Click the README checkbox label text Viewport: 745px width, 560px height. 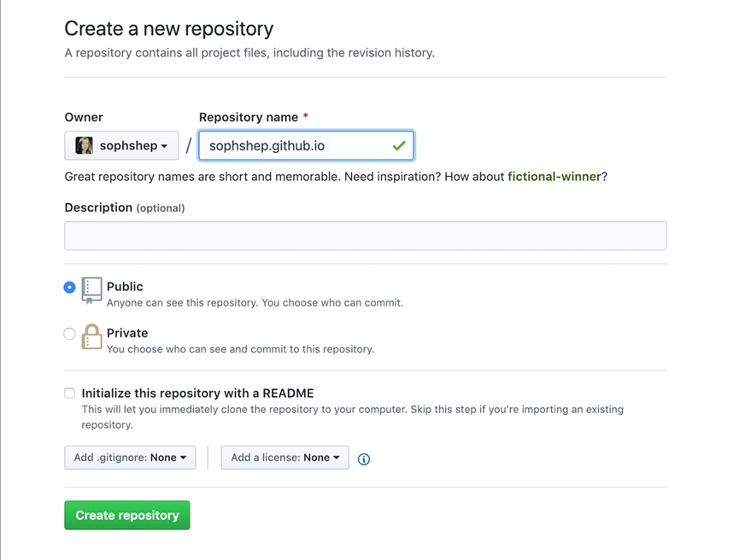197,393
